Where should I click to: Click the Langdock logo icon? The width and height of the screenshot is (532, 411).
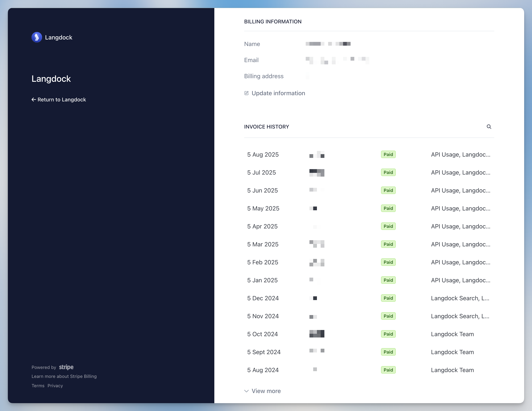(37, 37)
